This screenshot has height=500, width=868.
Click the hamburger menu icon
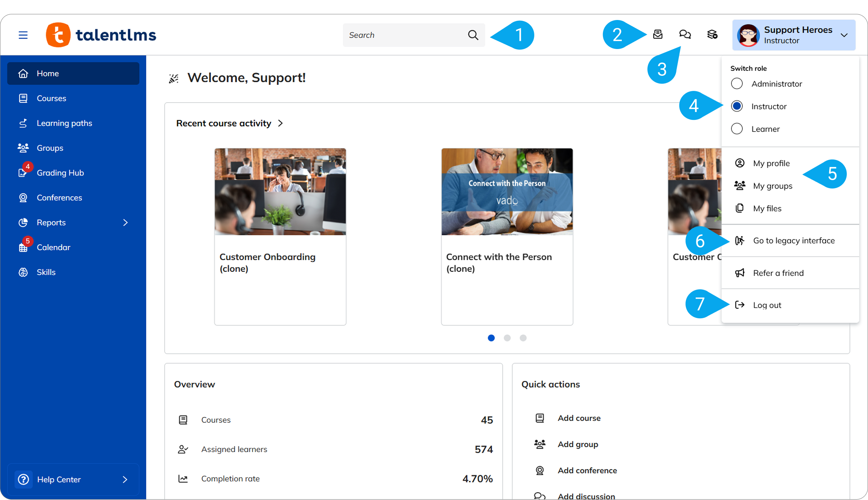[23, 35]
